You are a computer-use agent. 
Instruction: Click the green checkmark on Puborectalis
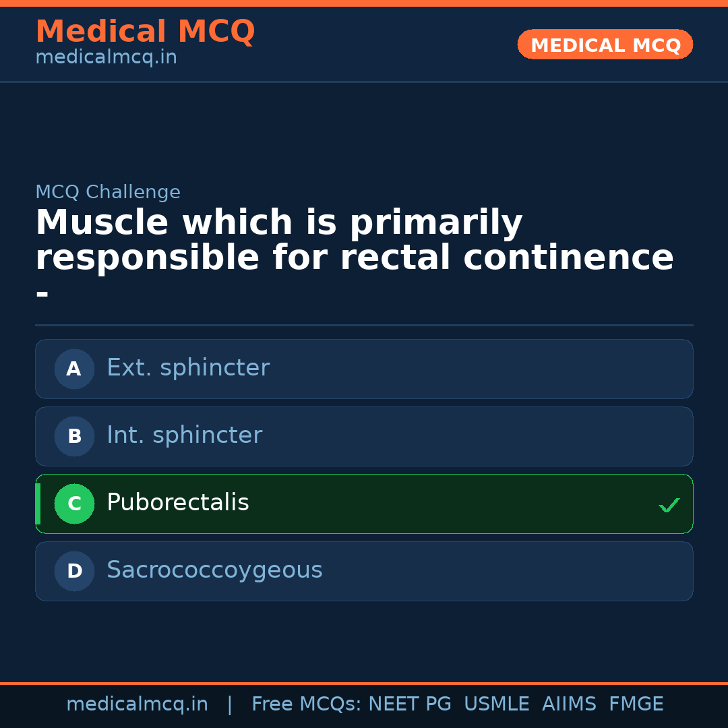pos(669,505)
